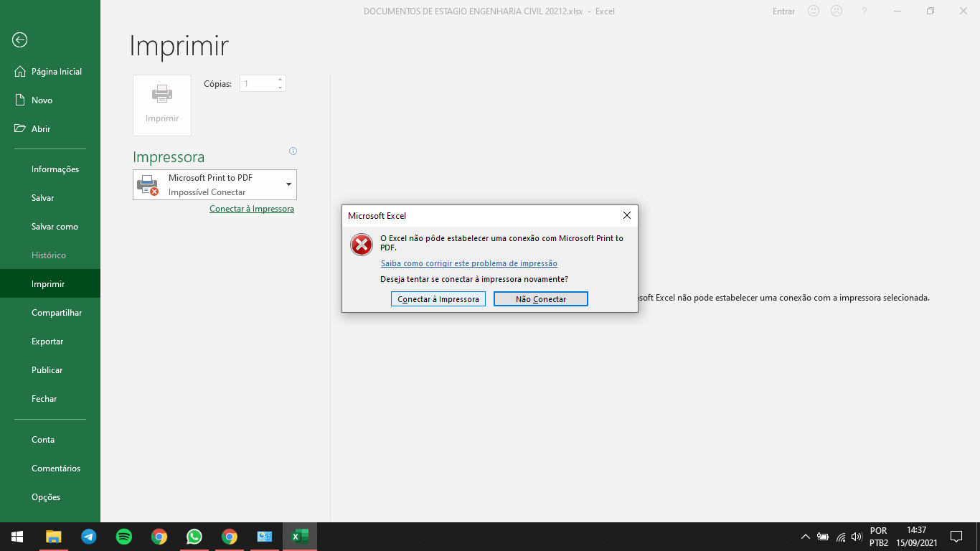Screen dimensions: 980x551
Task: Go back with the Backstage back arrow
Action: [20, 40]
